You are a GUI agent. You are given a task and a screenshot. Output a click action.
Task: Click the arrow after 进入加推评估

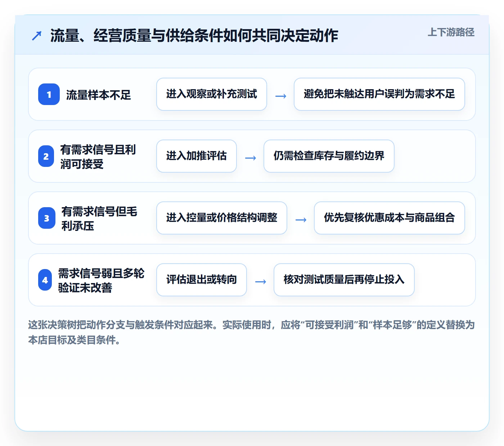251,158
